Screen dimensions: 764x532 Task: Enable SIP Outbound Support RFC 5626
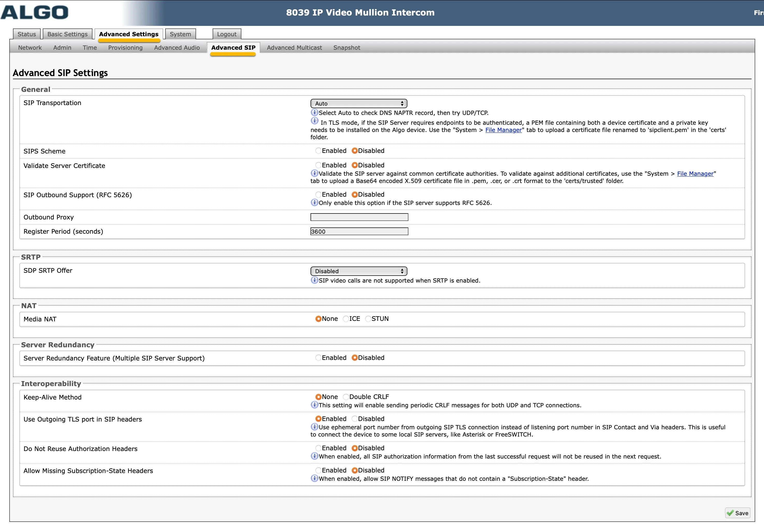318,195
